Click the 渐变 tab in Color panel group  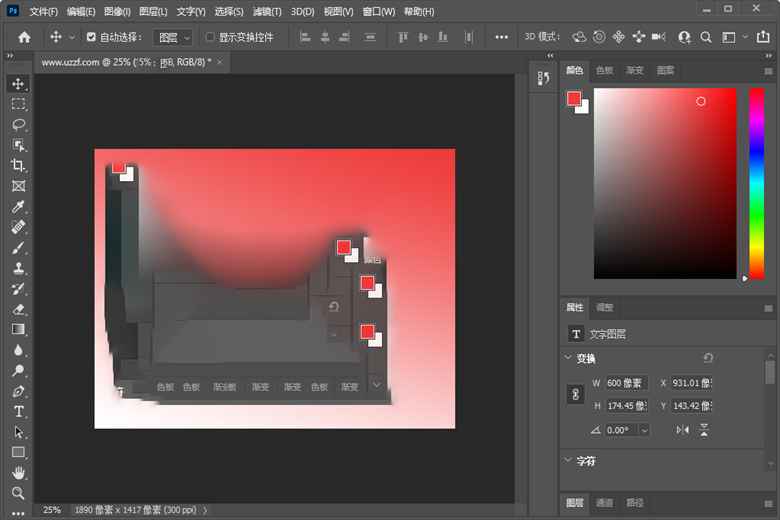tap(635, 71)
